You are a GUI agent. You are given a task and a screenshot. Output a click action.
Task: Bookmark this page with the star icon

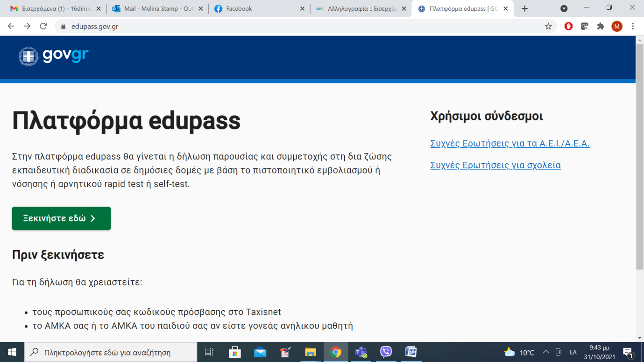(548, 27)
